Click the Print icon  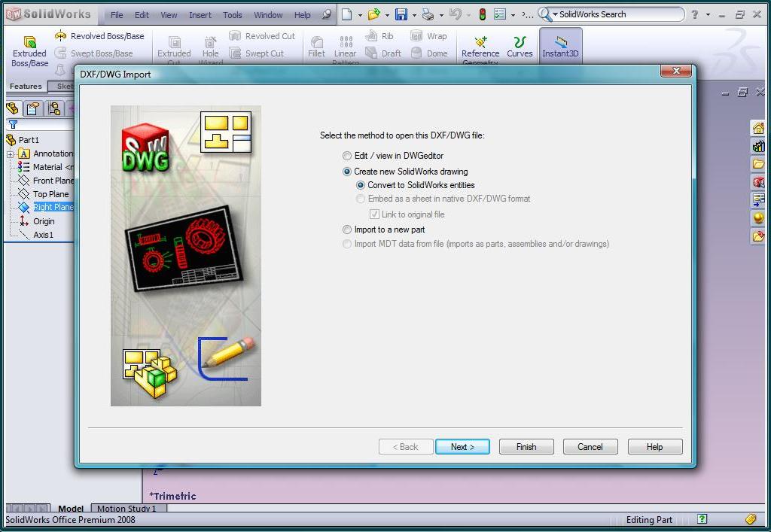[428, 15]
